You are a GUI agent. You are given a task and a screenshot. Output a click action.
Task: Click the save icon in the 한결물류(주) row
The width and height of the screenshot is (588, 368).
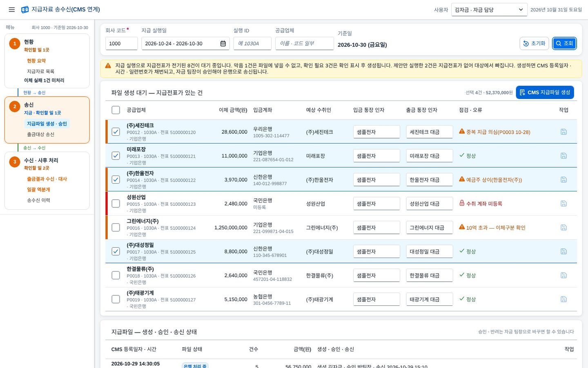click(563, 275)
